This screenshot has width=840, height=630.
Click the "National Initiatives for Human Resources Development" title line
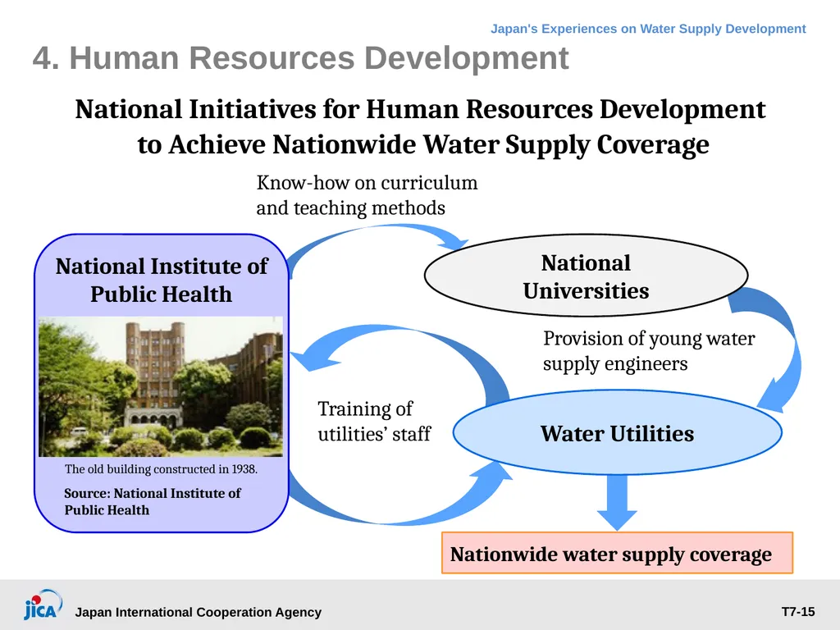click(x=421, y=109)
